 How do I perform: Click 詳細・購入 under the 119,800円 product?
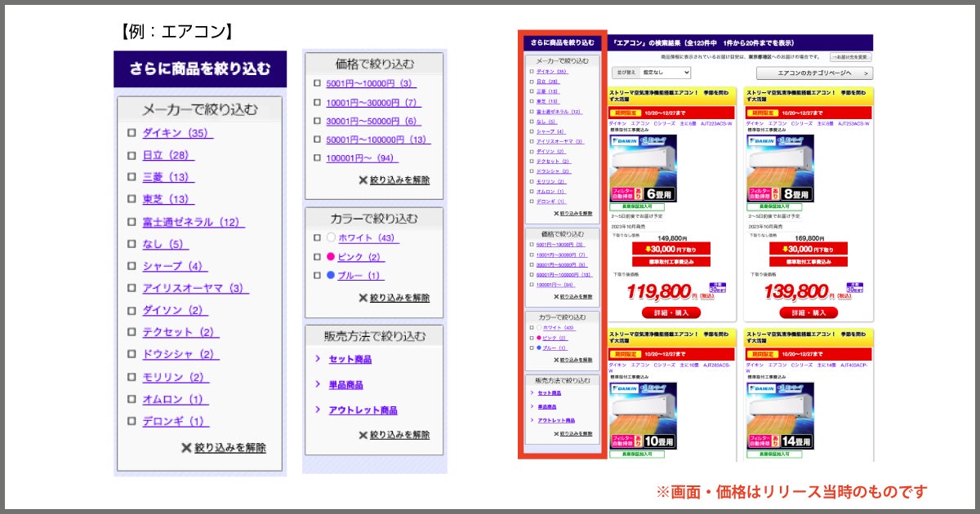pyautogui.click(x=671, y=312)
